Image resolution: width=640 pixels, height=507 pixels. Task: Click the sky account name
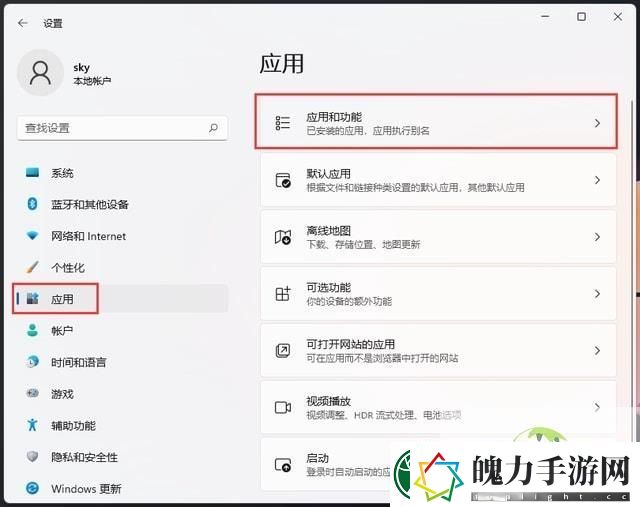point(81,67)
